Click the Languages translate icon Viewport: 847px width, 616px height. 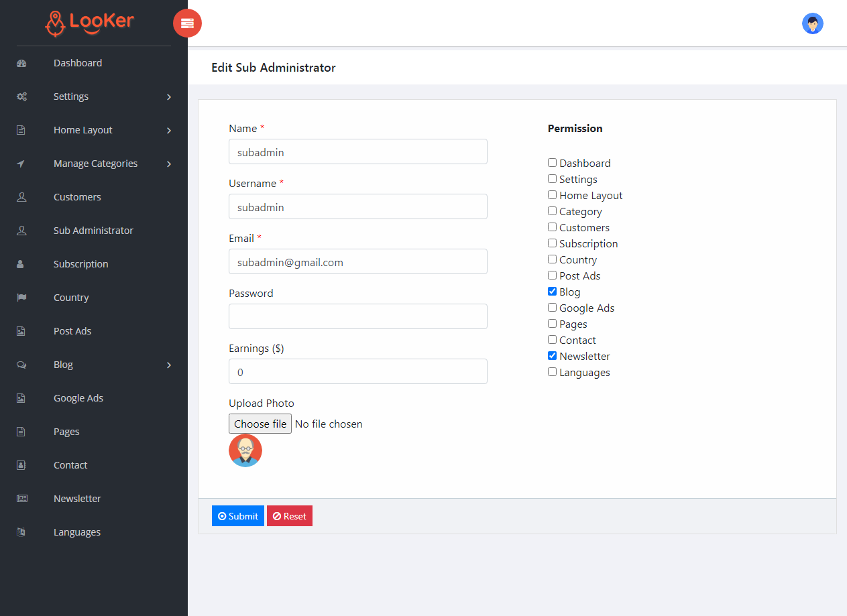(21, 532)
